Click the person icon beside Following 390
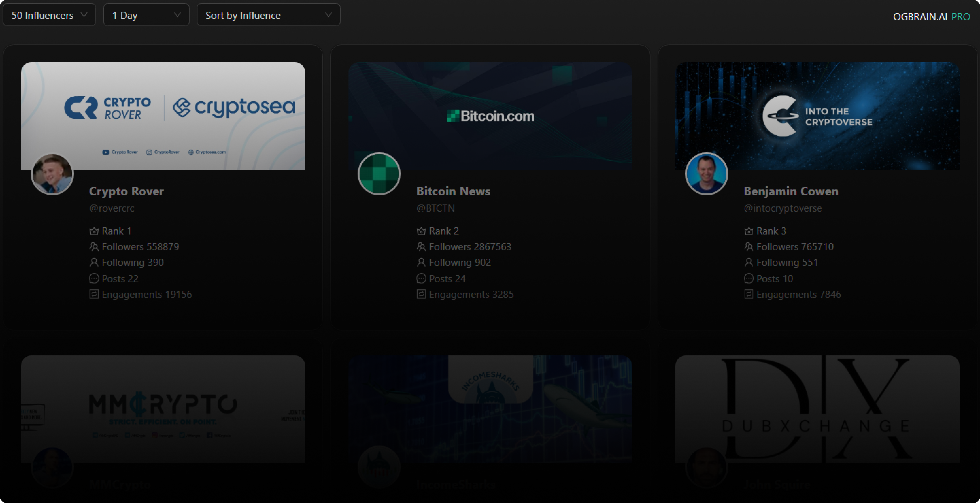The image size is (980, 503). point(94,262)
